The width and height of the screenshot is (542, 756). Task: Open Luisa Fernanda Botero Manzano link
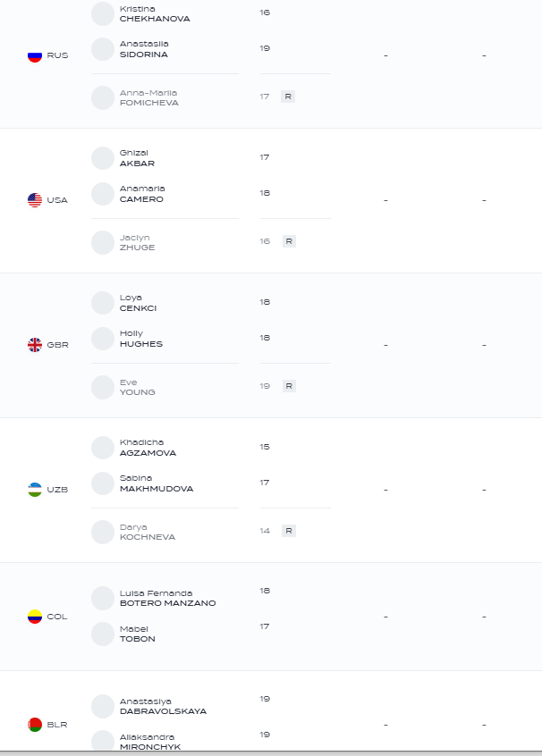tap(167, 598)
